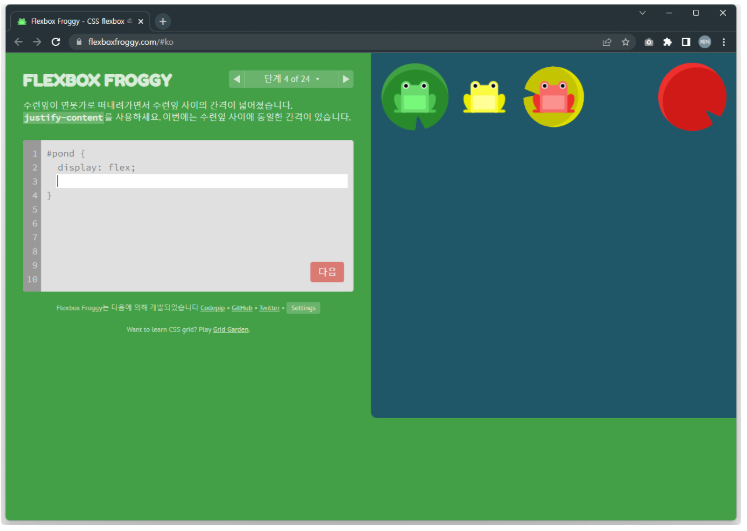
Task: Open the share page icon
Action: [x=607, y=42]
